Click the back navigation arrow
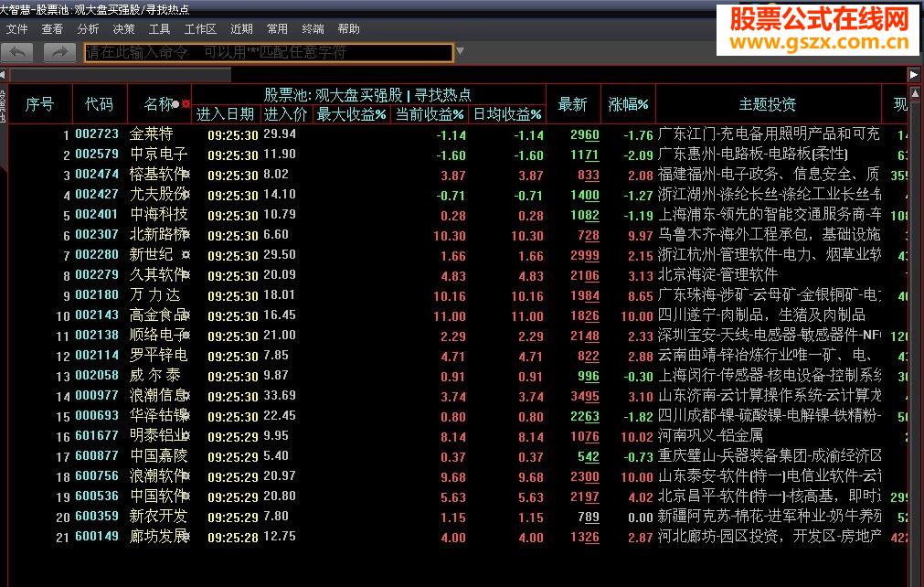The width and height of the screenshot is (924, 587). click(x=16, y=52)
